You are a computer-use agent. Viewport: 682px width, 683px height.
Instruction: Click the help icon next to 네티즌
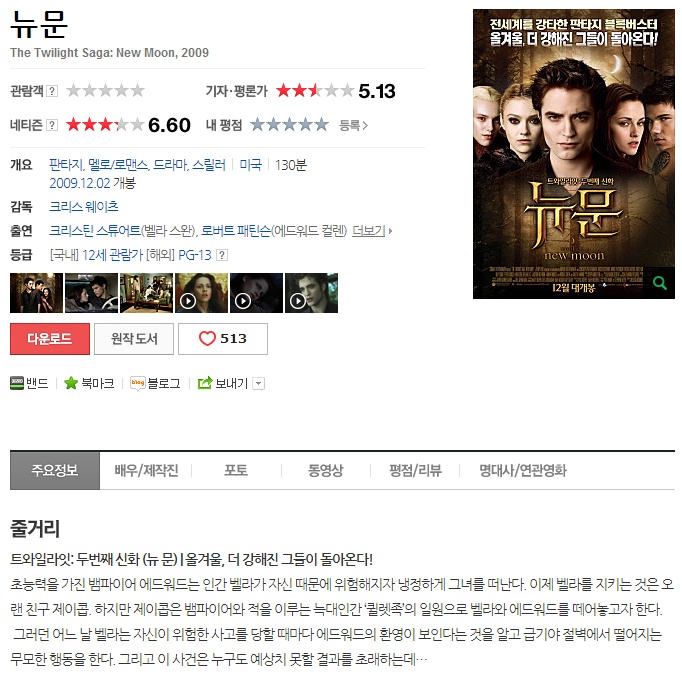(52, 125)
